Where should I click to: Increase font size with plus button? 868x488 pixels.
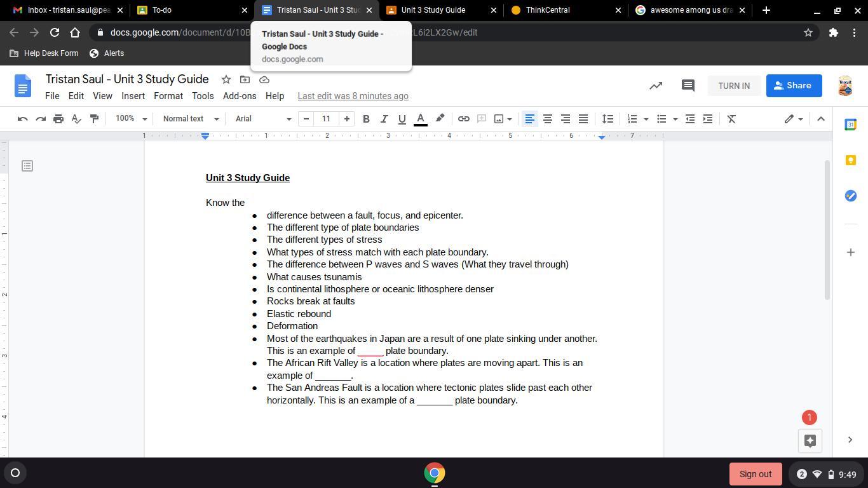tap(347, 119)
